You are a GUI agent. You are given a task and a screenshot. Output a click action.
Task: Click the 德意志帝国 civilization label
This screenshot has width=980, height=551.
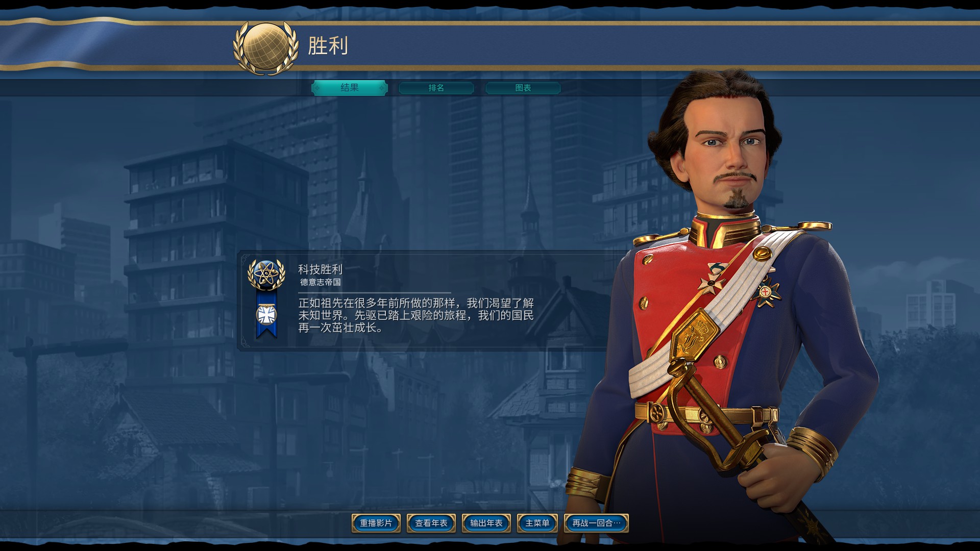(x=320, y=282)
